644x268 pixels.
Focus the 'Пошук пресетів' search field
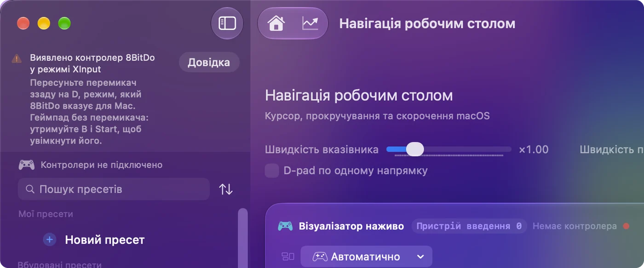[x=114, y=189]
